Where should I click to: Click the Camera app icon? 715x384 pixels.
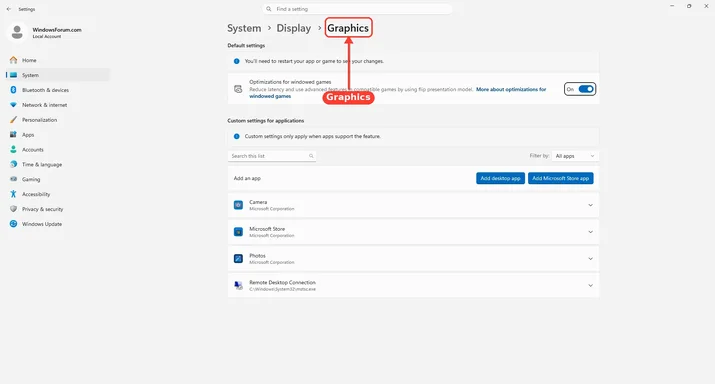coord(238,205)
